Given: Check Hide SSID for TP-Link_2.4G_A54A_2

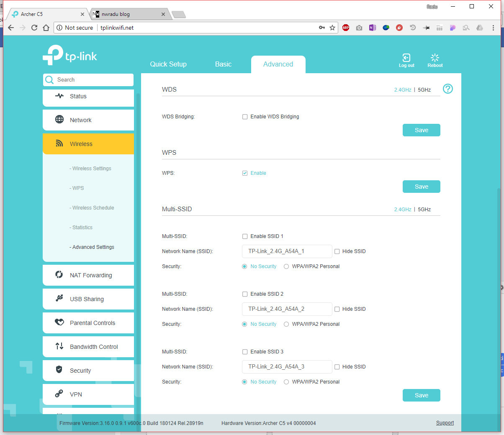Looking at the screenshot, I should tap(337, 309).
